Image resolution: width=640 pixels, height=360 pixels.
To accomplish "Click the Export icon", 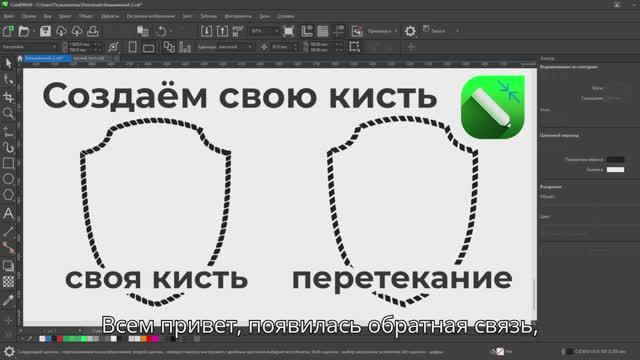I will [222, 31].
